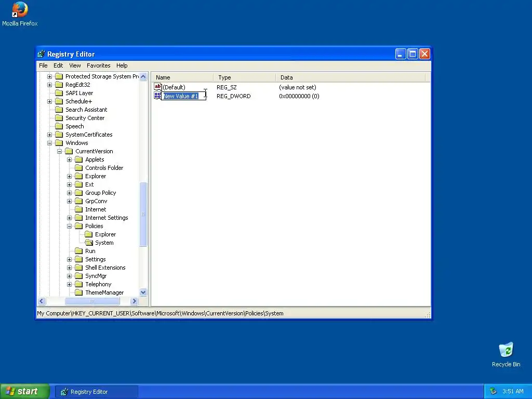Click the Schedule+ folder icon

point(59,101)
